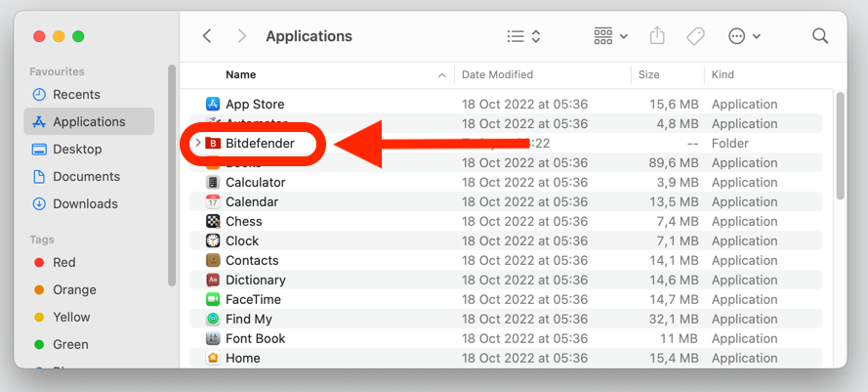Viewport: 868px width, 392px height.
Task: Click the Clock app icon
Action: pos(213,240)
